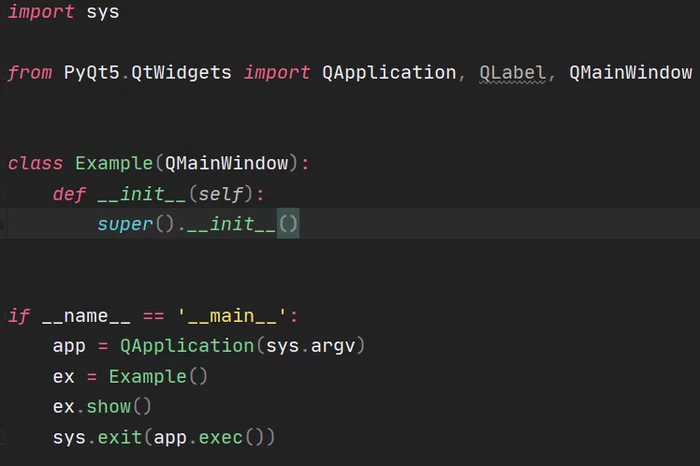Screen dimensions: 700x466
Task: Click the underlined "QLabel" import
Action: (x=512, y=72)
